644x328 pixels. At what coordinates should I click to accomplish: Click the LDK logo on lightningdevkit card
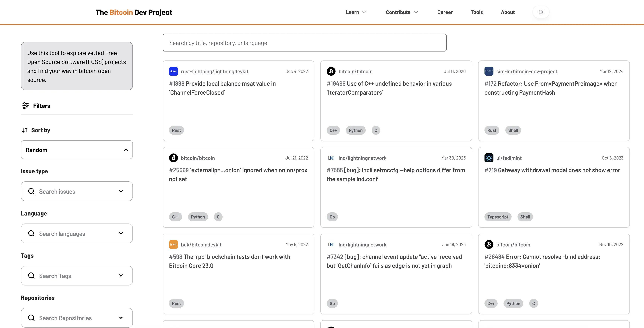173,71
